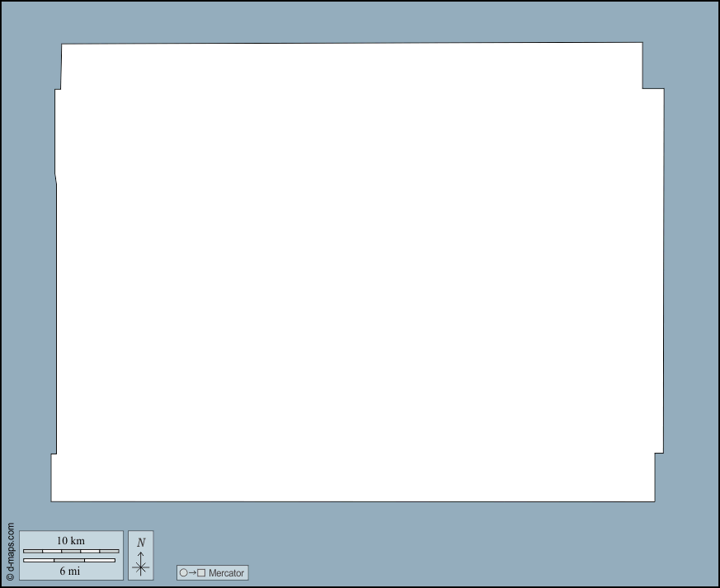720x588 pixels.
Task: Click the Mercator projection label
Action: click(x=226, y=573)
